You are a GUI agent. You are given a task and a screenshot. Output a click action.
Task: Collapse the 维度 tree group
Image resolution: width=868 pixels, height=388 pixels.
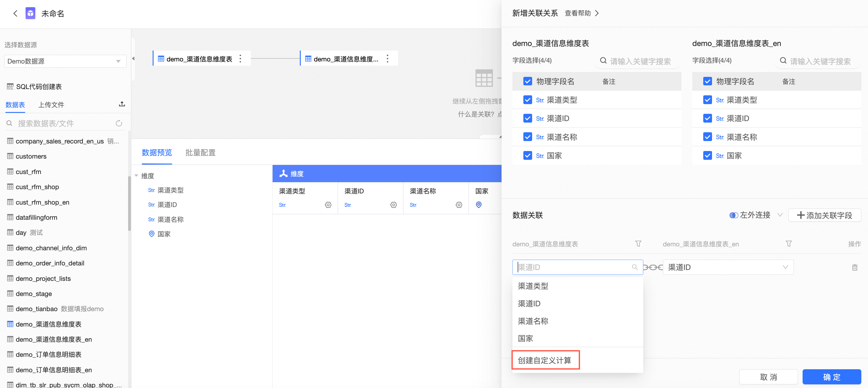pos(136,176)
